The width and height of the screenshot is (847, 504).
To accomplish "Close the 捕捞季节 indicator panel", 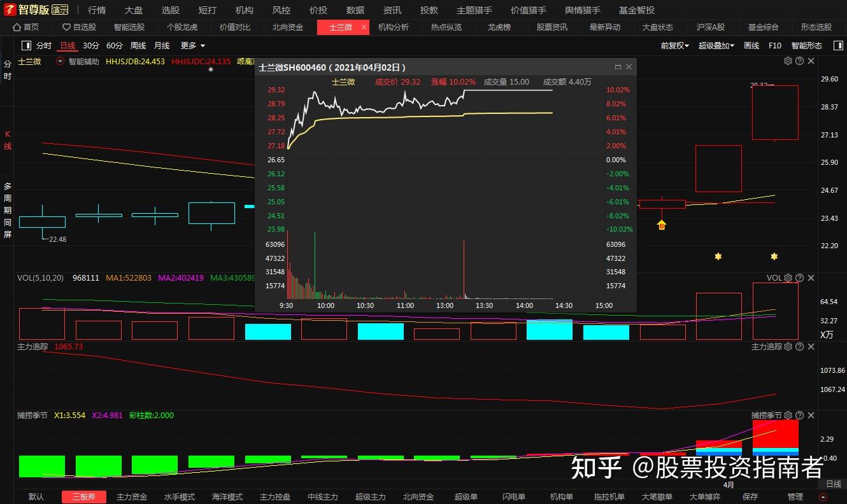I will 811,415.
